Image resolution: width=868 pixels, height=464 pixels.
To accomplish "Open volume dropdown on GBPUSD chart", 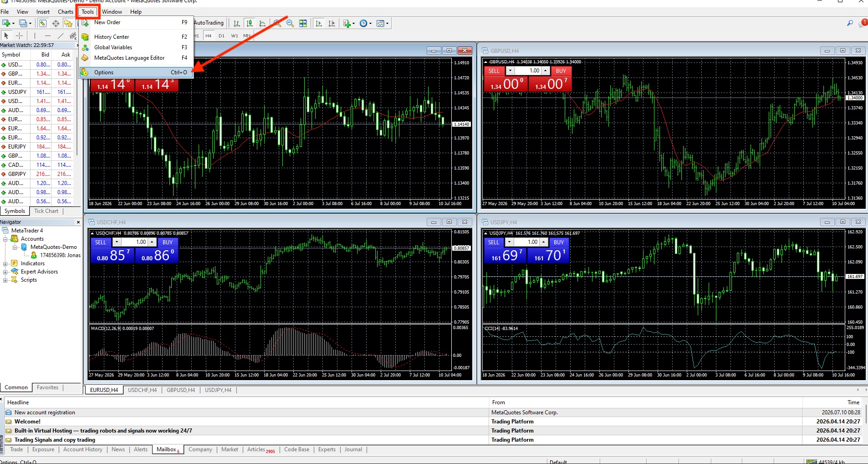I will [x=510, y=71].
